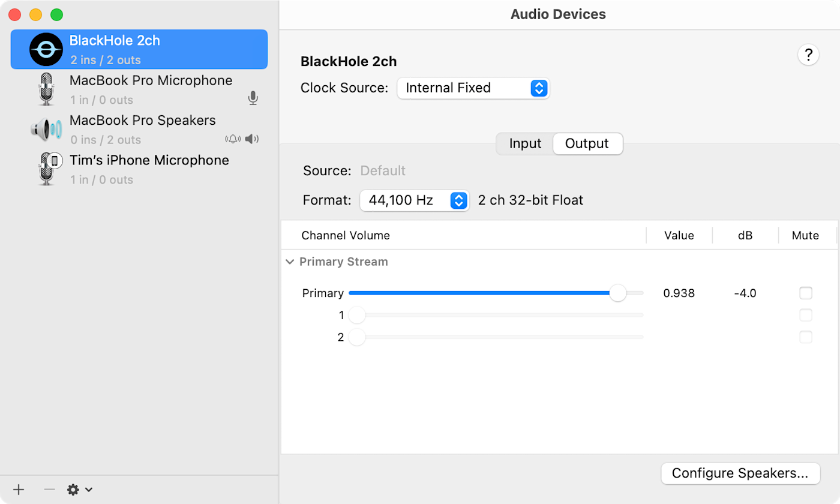
Task: Select the Output tab
Action: click(587, 144)
